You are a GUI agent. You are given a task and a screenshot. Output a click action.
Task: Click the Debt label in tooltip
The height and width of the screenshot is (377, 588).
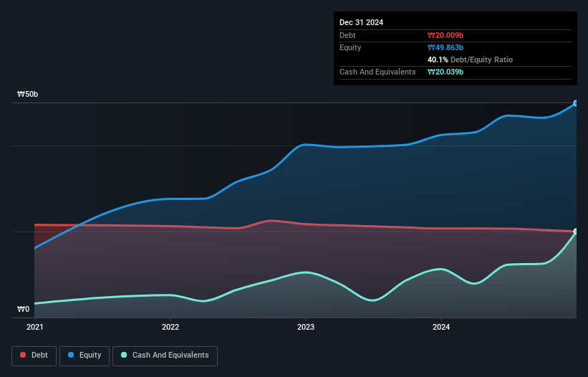click(347, 35)
